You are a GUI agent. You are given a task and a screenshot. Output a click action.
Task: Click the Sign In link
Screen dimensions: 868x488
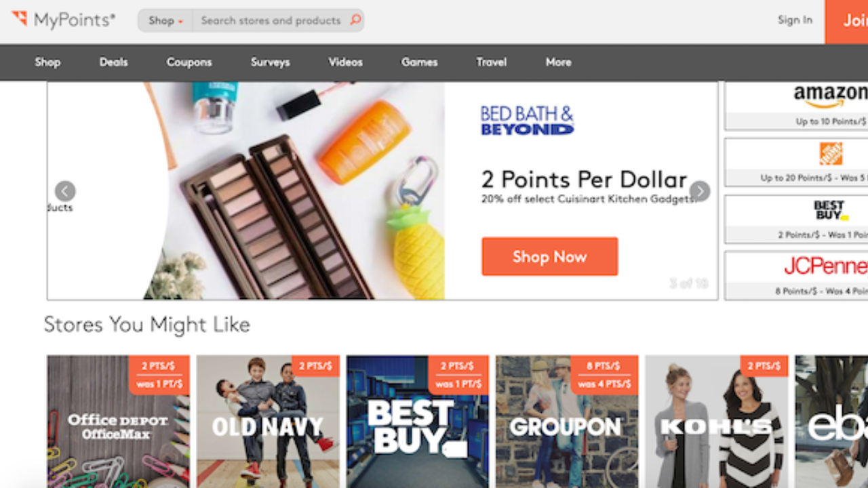pyautogui.click(x=795, y=20)
